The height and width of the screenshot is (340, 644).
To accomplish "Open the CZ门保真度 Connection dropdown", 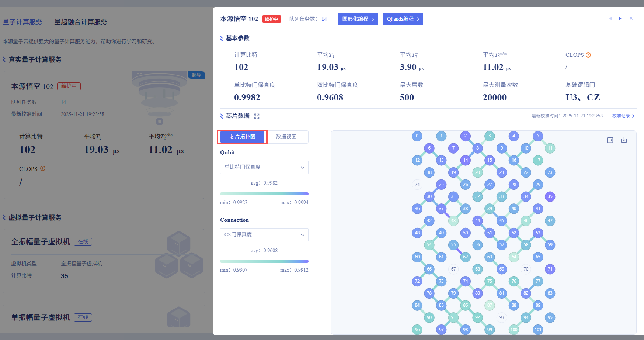I will pos(264,235).
